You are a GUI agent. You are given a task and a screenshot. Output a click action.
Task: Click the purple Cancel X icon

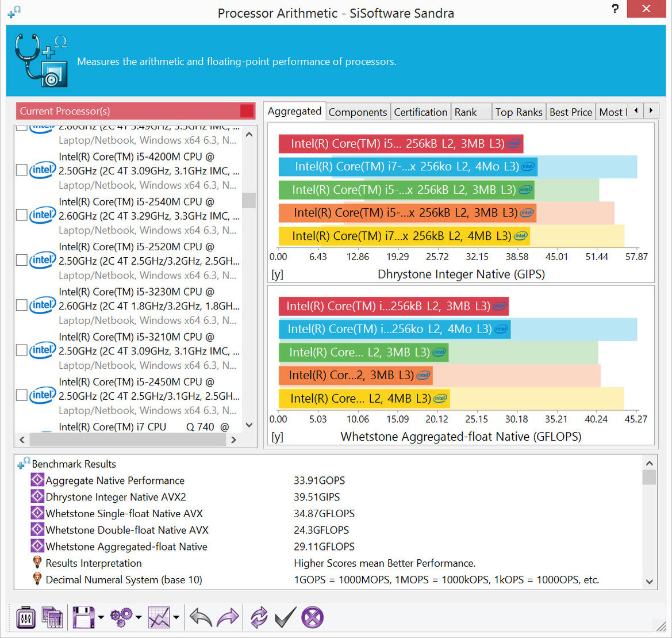coord(312,617)
